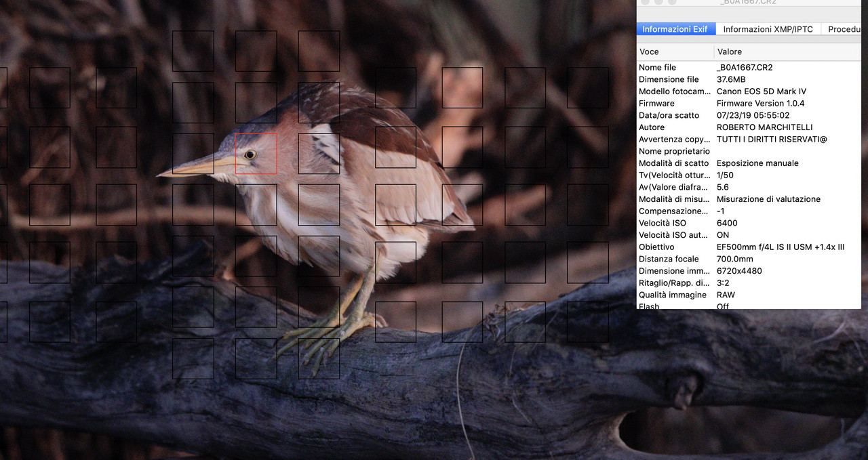Select the Firmware label in the Voce column
The width and height of the screenshot is (868, 460).
pos(656,103)
